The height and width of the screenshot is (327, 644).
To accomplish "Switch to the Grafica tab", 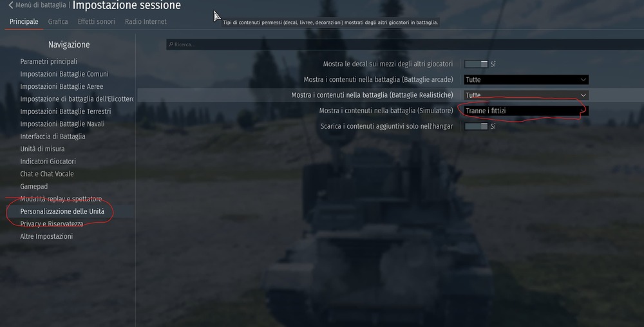I will click(x=58, y=21).
